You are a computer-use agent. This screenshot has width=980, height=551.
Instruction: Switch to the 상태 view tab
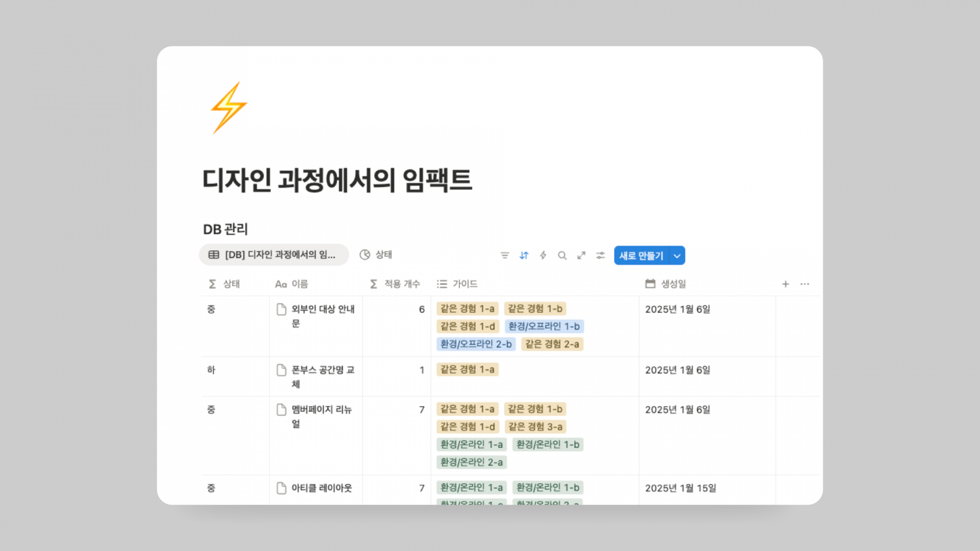point(377,255)
